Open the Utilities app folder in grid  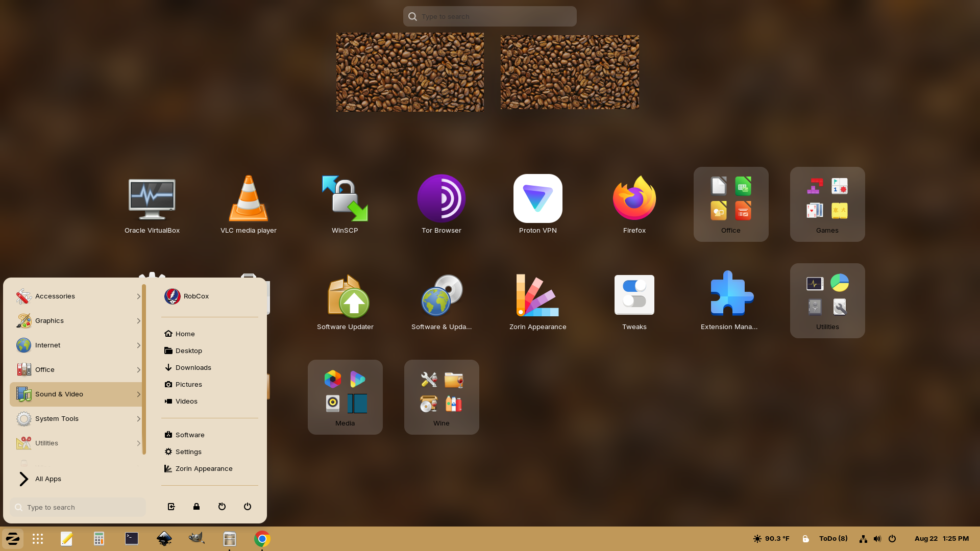[827, 300]
